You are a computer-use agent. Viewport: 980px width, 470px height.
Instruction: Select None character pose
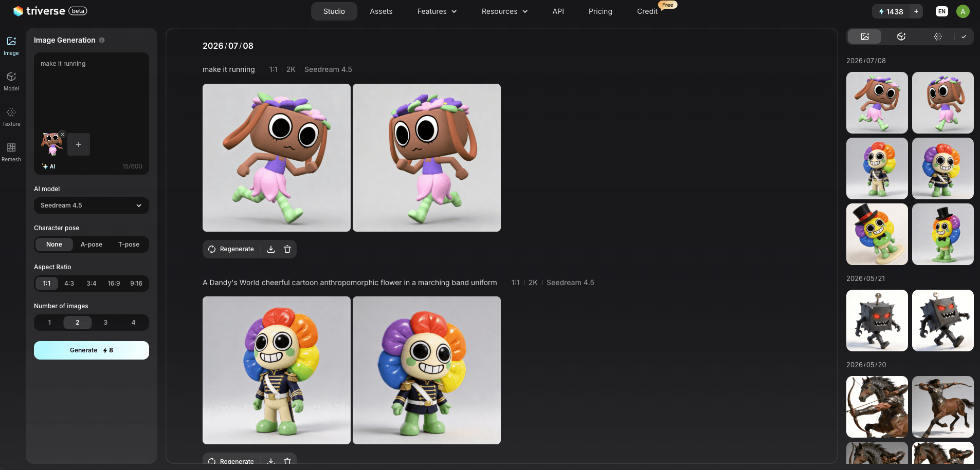(54, 245)
